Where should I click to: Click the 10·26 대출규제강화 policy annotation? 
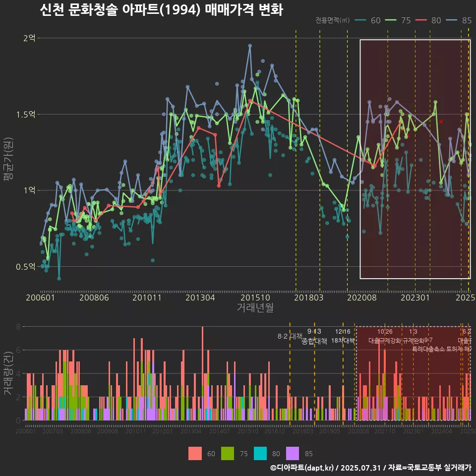pyautogui.click(x=385, y=336)
